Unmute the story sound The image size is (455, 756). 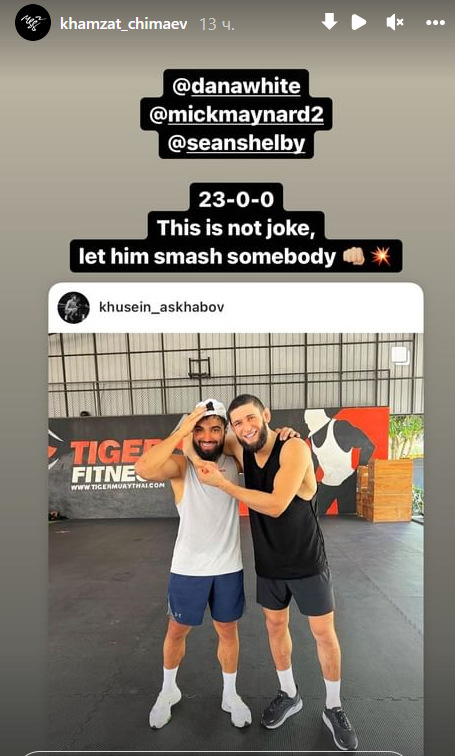coord(395,22)
